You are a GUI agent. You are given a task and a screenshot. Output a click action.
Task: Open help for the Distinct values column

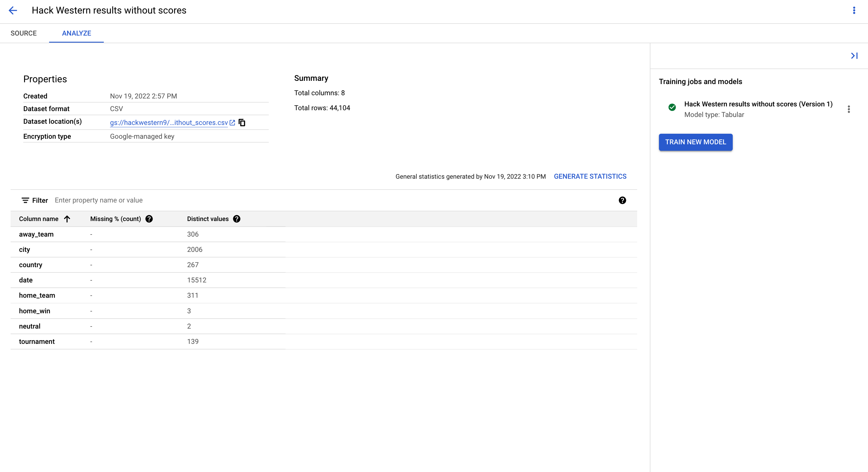(236, 219)
